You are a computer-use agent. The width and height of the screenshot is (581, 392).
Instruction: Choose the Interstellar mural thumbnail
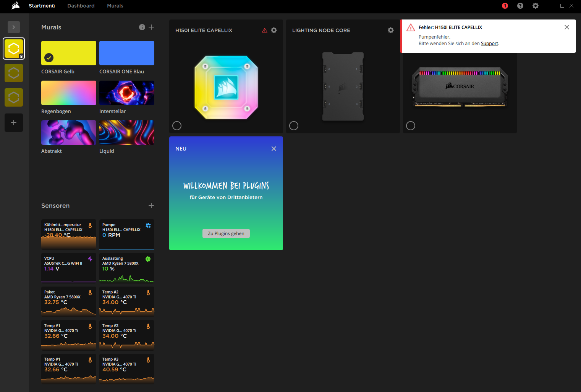(x=127, y=93)
